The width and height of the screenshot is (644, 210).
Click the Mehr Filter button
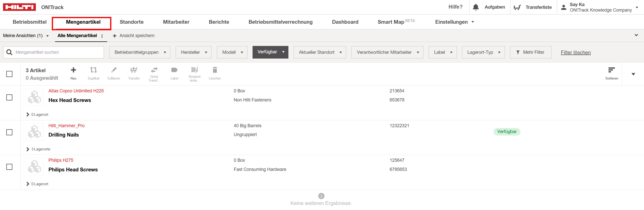530,52
